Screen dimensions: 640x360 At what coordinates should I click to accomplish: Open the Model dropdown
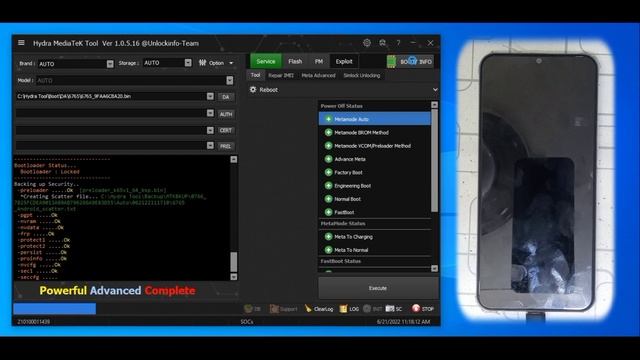point(230,80)
